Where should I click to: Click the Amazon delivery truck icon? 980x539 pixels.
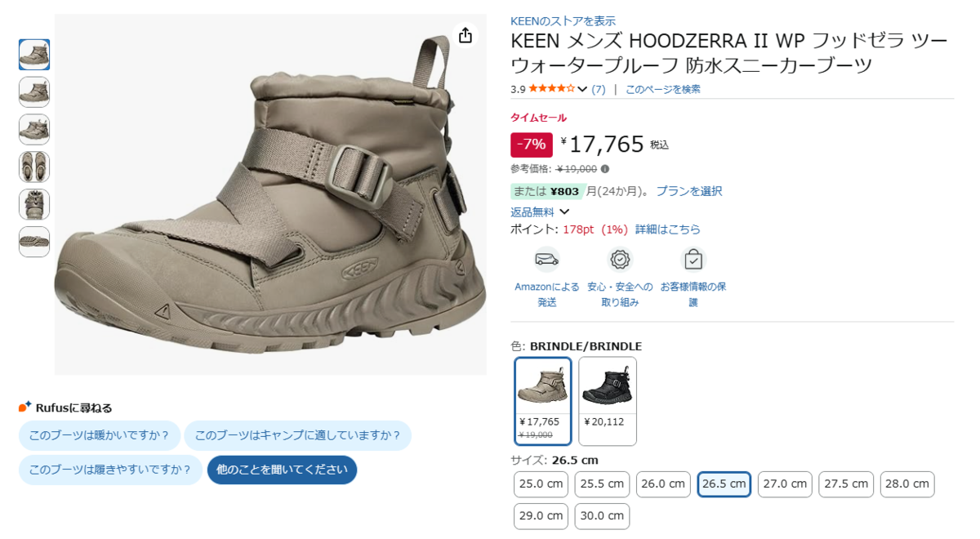tap(546, 260)
